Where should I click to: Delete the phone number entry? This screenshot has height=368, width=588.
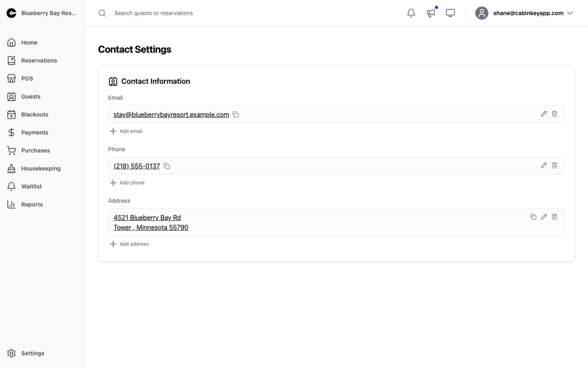(555, 165)
